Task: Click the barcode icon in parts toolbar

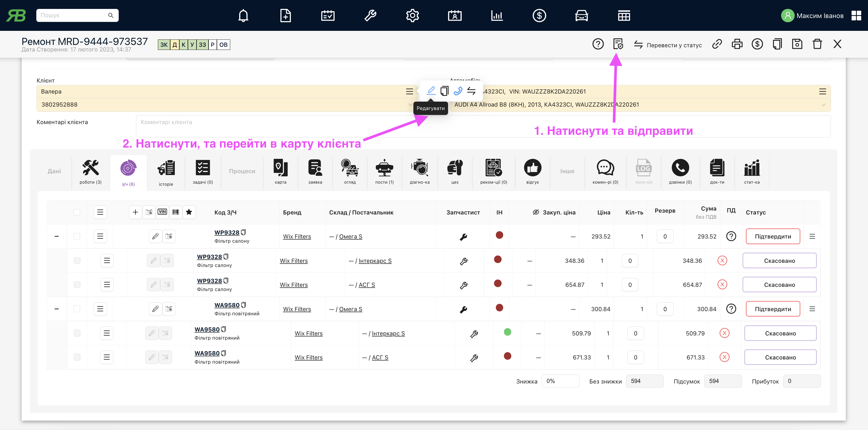Action: [x=176, y=212]
